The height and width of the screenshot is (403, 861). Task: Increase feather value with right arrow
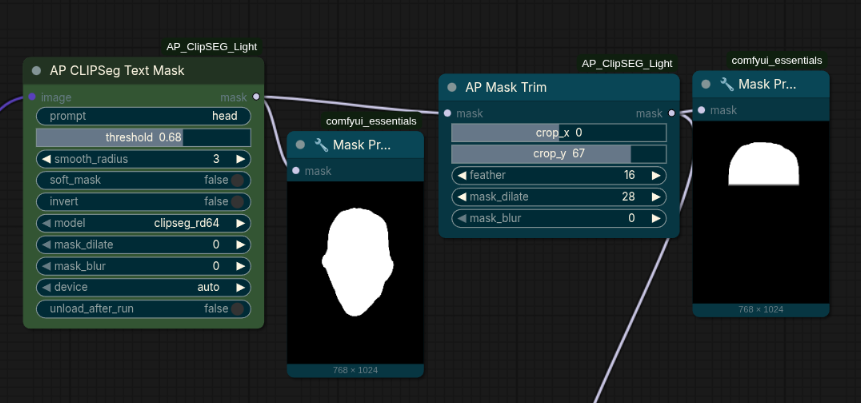(x=656, y=175)
